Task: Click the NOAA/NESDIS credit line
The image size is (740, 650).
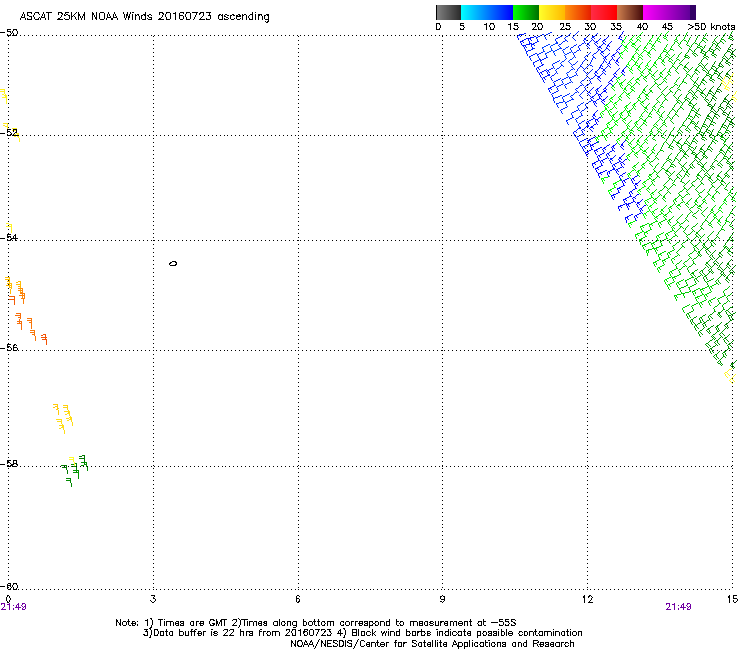Action: [432, 644]
